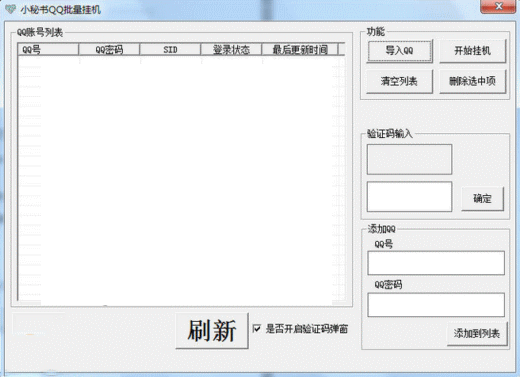Focus the captcha text input field
520x377 pixels.
[x=409, y=197]
